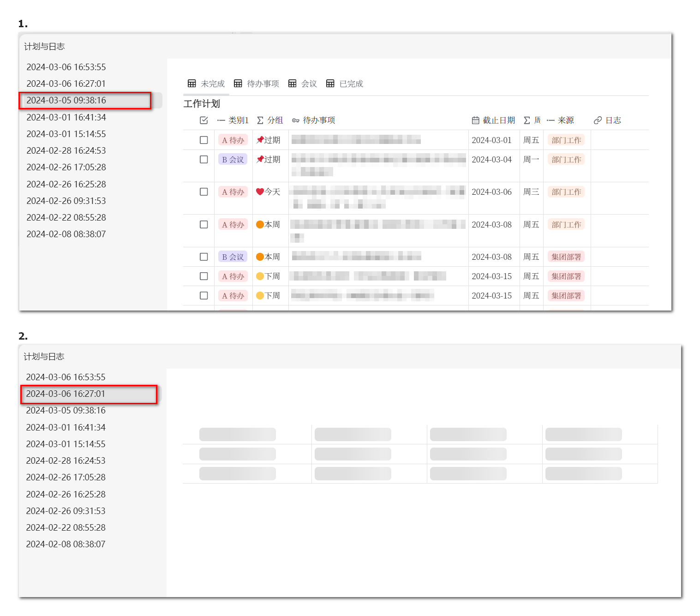Image resolution: width=700 pixels, height=616 pixels.
Task: Click the A 待办 tag in the 2024-03-01 row
Action: coord(233,140)
